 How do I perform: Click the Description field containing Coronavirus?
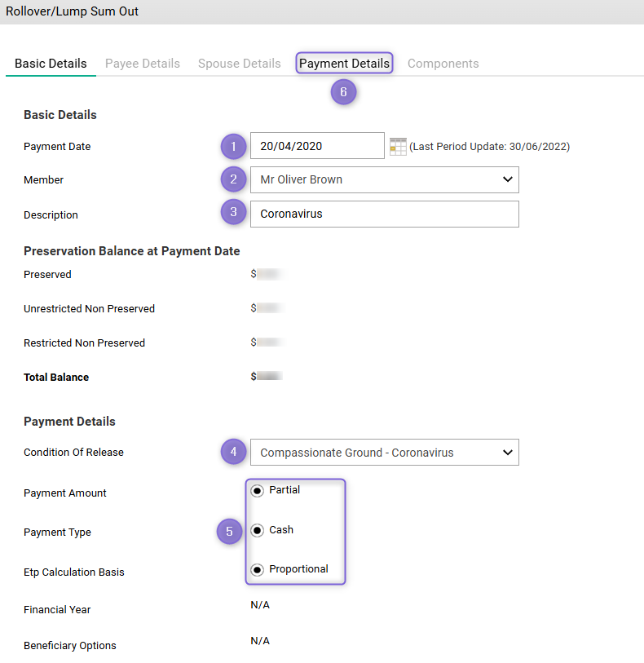385,214
